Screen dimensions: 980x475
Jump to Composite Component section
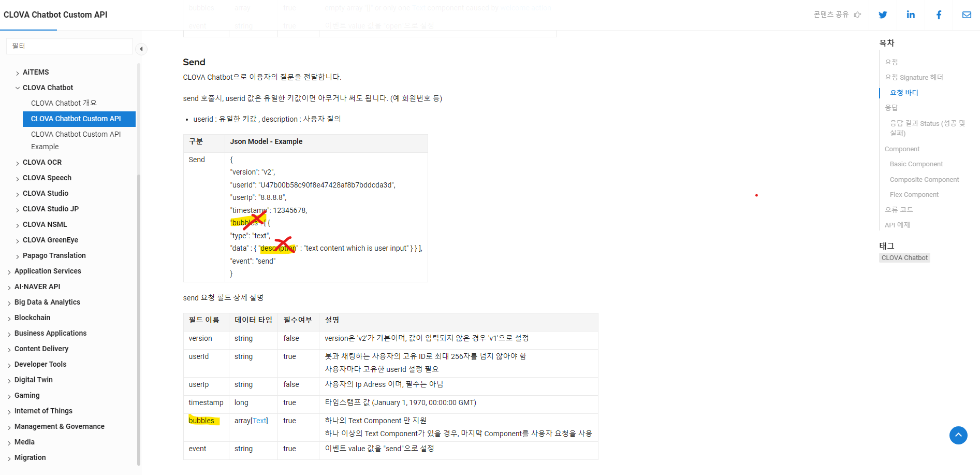pos(924,180)
